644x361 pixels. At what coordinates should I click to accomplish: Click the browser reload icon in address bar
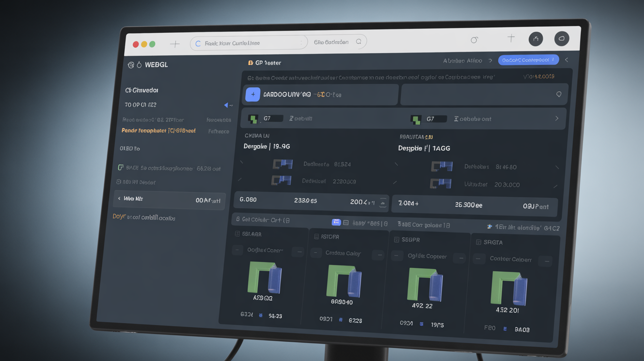pyautogui.click(x=198, y=44)
